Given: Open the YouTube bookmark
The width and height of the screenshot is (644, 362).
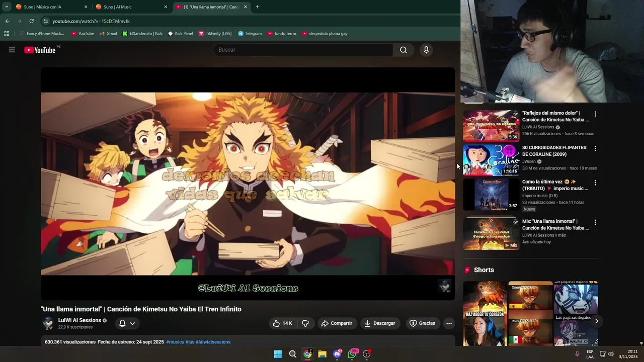Looking at the screenshot, I should [83, 34].
